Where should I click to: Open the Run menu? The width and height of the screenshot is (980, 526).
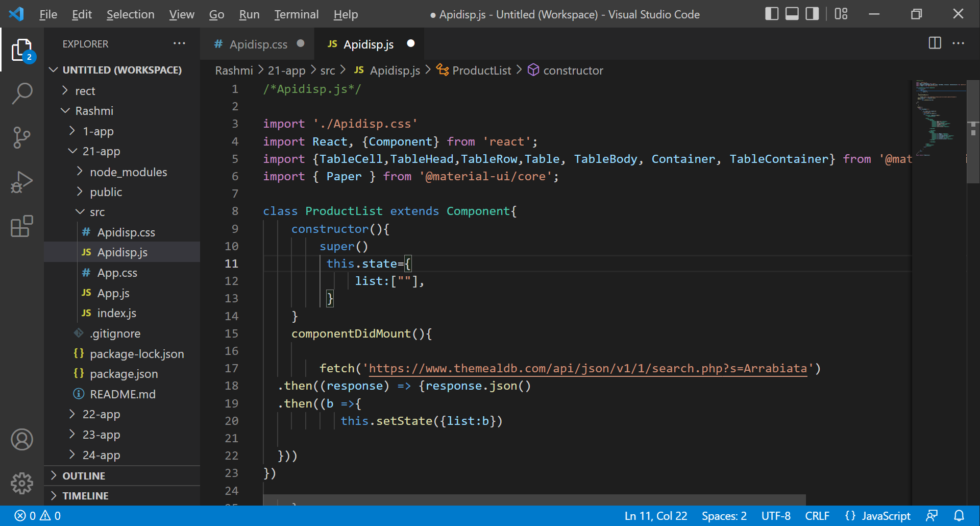249,14
